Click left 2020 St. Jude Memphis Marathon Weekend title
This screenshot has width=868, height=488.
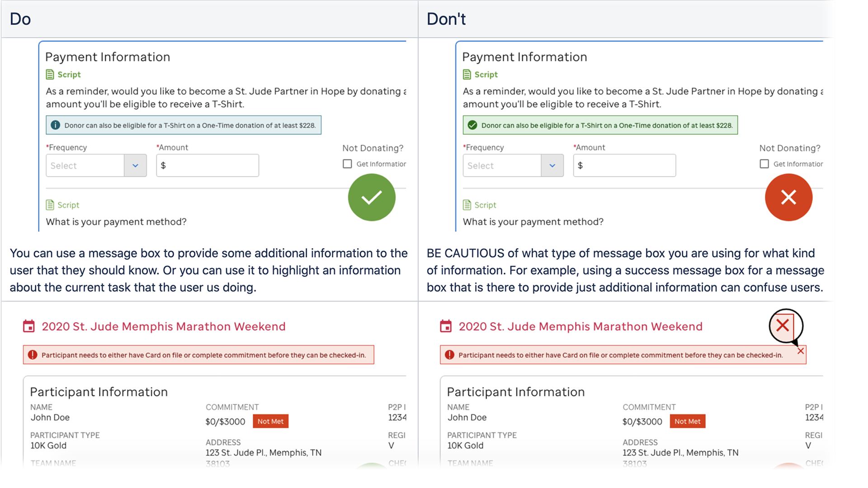(x=164, y=326)
